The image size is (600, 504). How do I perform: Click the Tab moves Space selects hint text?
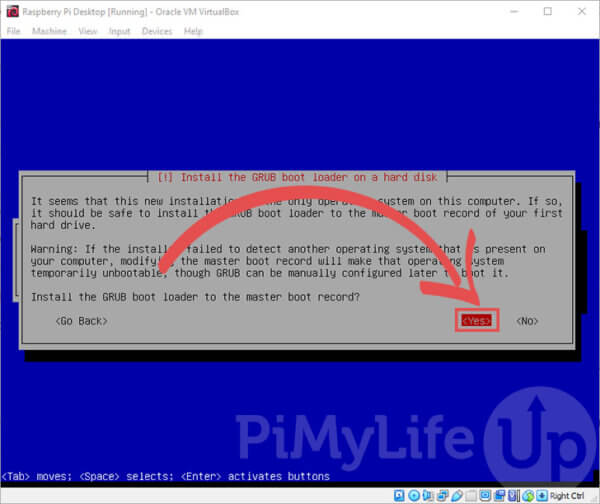(166, 476)
